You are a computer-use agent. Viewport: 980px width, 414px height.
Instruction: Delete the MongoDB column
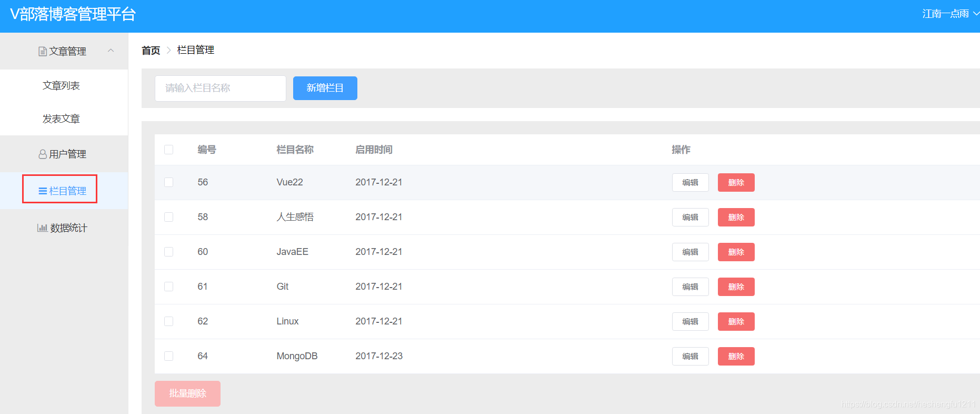click(736, 357)
